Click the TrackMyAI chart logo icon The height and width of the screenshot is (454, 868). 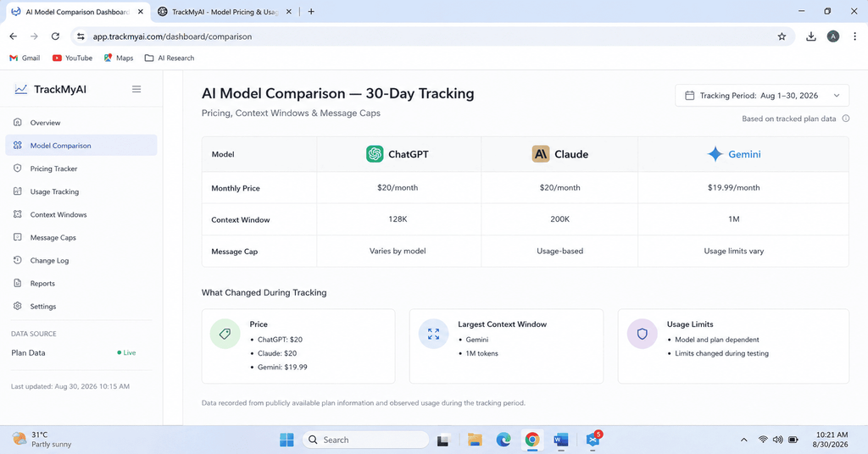pyautogui.click(x=20, y=90)
